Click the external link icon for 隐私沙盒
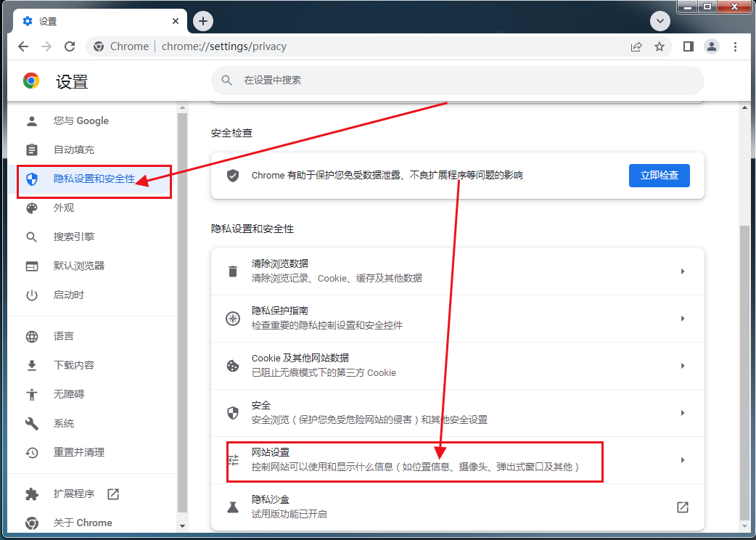Viewport: 756px width, 540px height. [683, 507]
